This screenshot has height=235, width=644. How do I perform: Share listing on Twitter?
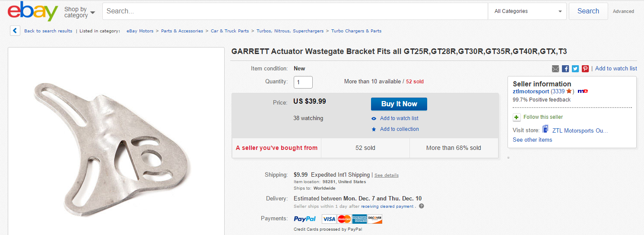[575, 69]
